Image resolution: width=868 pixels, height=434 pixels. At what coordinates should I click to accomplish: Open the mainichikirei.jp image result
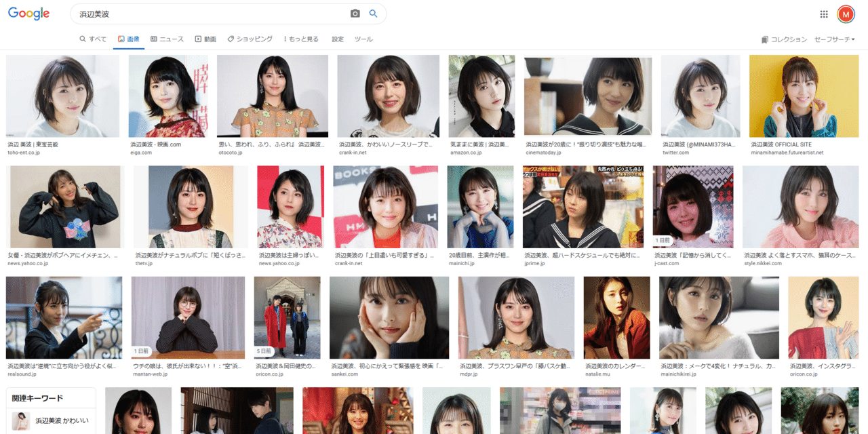pos(719,317)
